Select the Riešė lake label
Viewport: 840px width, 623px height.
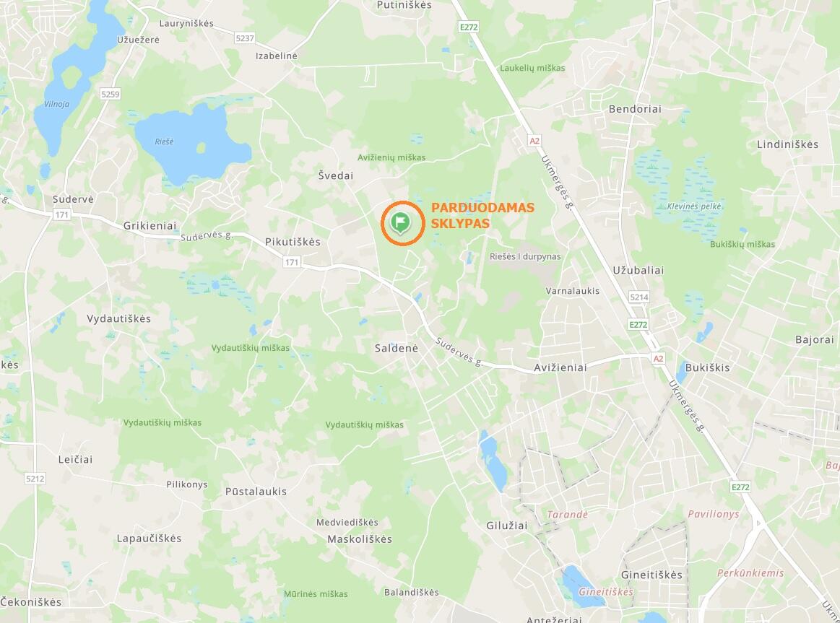pos(164,141)
